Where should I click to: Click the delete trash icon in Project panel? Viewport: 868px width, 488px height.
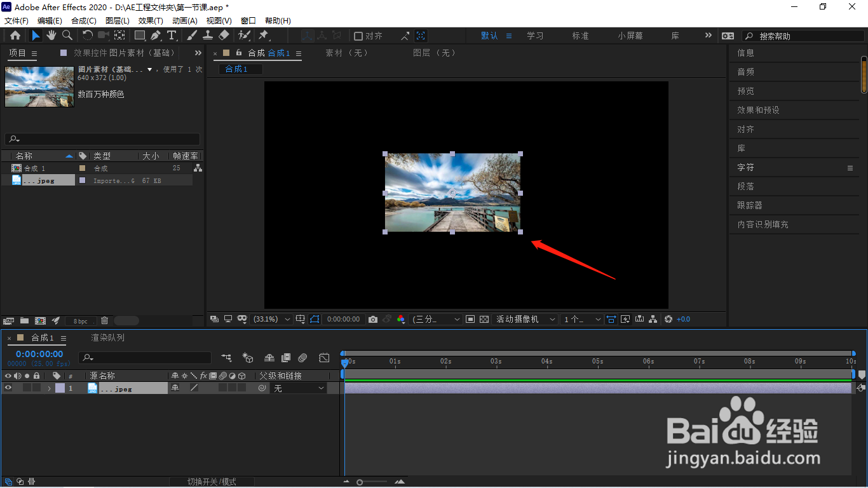click(x=105, y=321)
